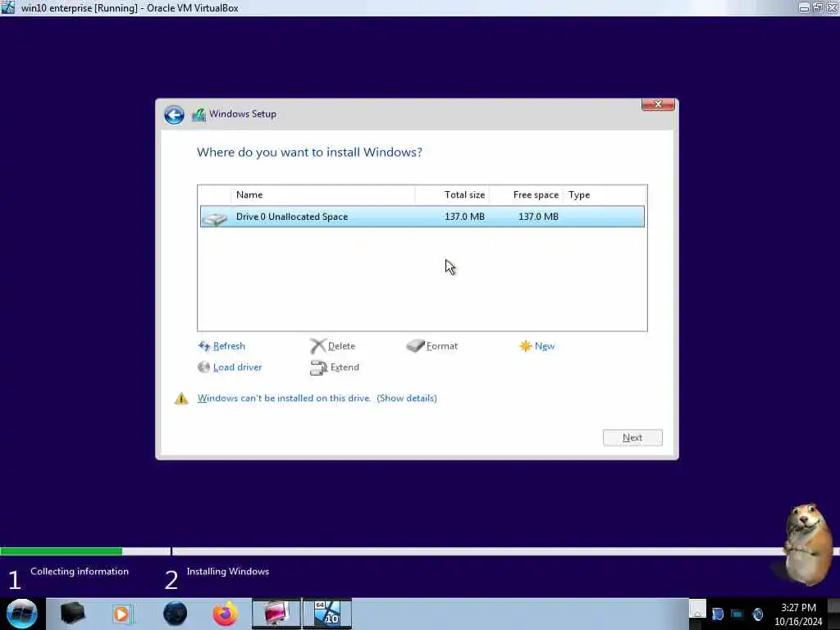Click the dark globe taskbar icon
Screen dimensions: 840x630
coord(176,614)
